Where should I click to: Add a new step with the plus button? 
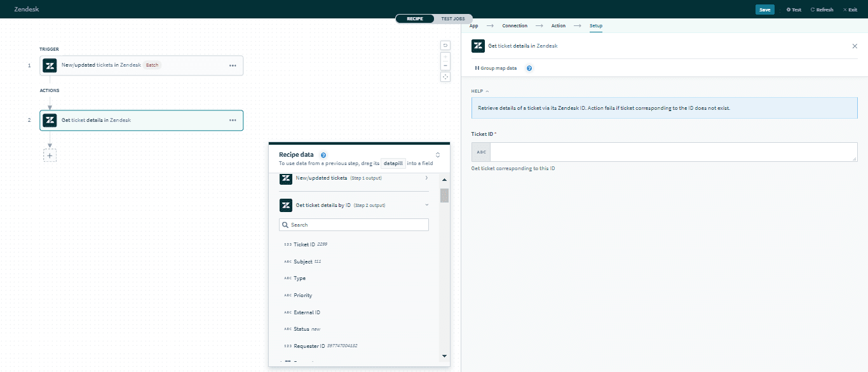50,155
